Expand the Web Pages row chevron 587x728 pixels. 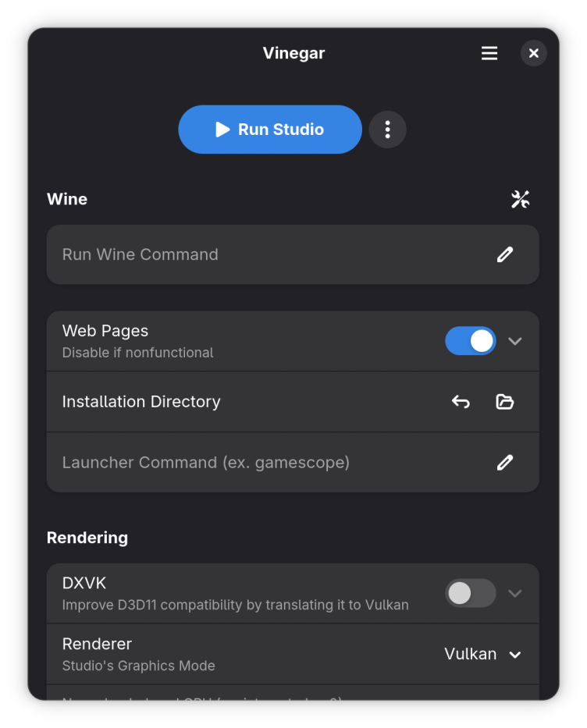515,341
